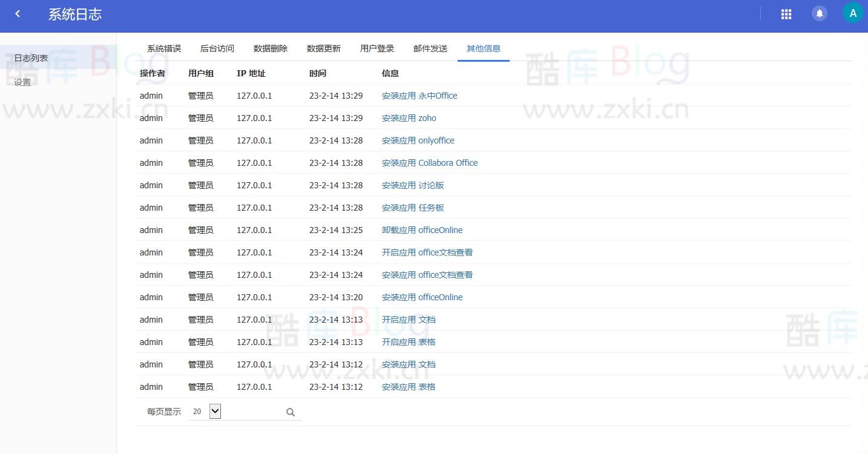Open the 安装应用 Collabora Office log entry
This screenshot has height=454, width=868.
(429, 163)
